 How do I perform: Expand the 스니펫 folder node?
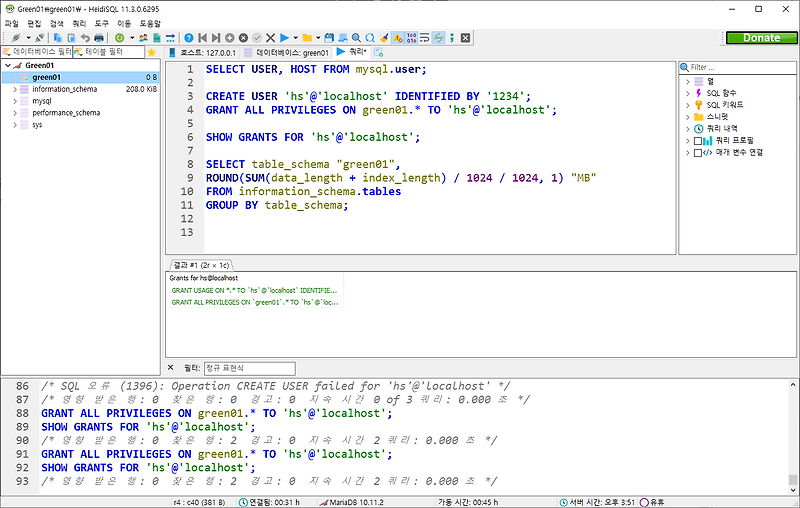688,117
